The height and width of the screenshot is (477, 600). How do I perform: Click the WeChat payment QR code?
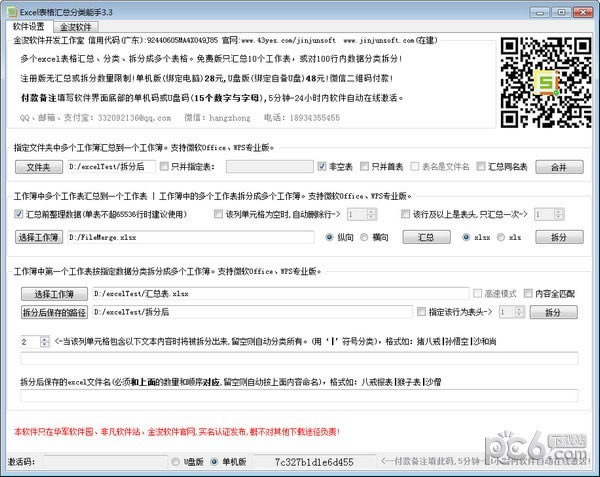click(546, 82)
